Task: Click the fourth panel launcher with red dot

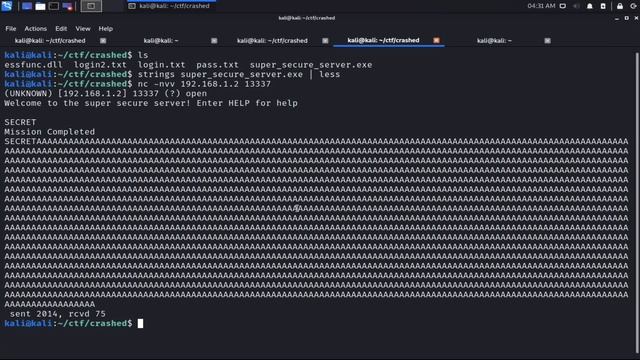Action: pyautogui.click(x=67, y=6)
